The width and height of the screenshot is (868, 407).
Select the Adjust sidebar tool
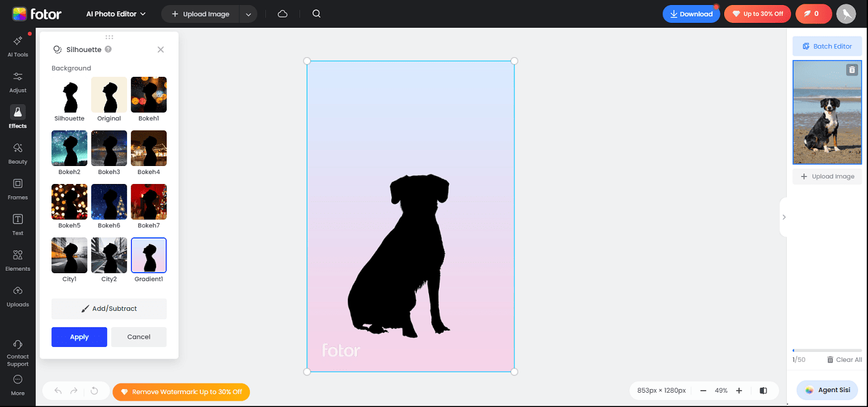[18, 81]
